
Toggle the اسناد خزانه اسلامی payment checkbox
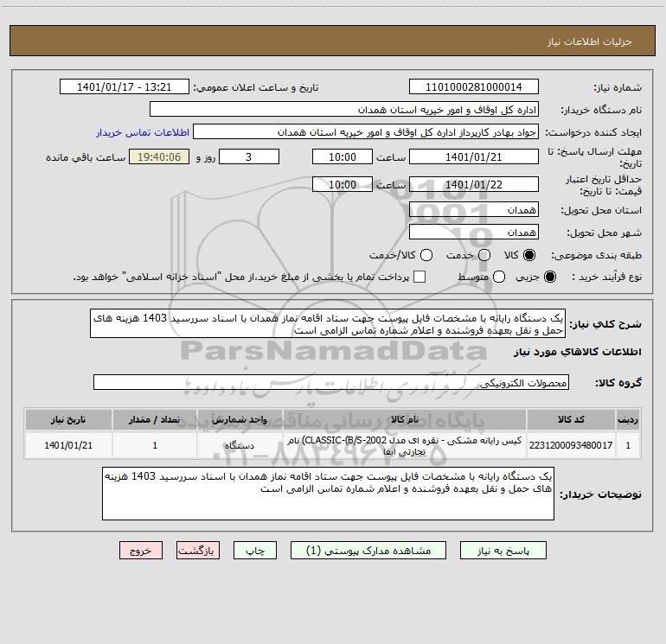pyautogui.click(x=419, y=277)
